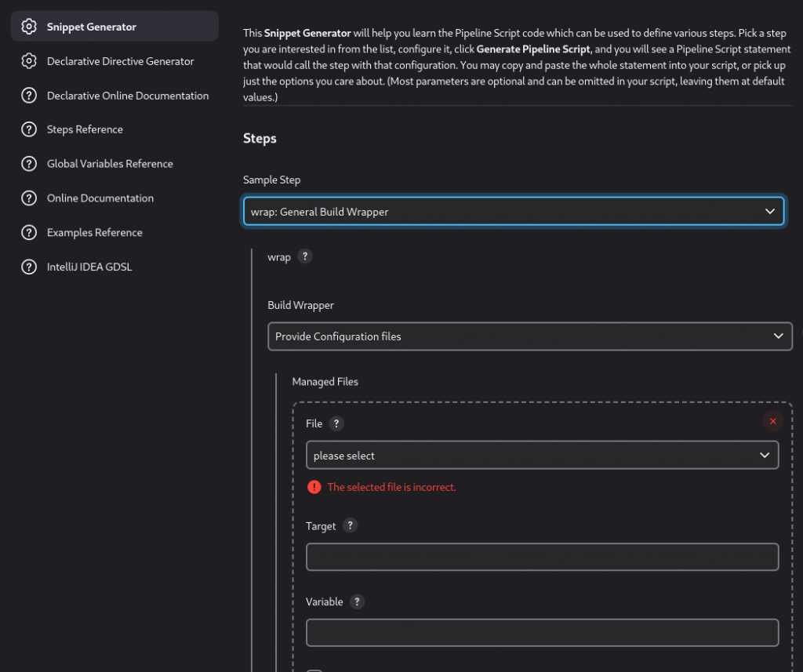Click inside the Target input field
The width and height of the screenshot is (803, 672).
(x=542, y=557)
